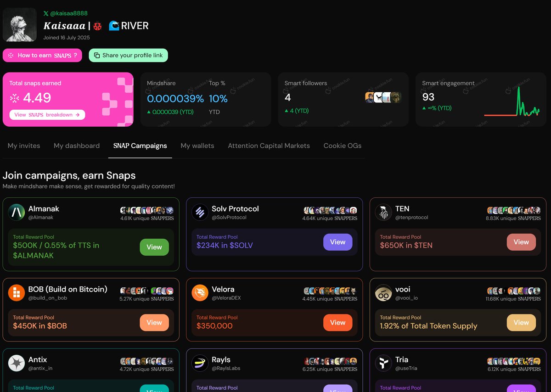This screenshot has height=392, width=551.
Task: View the BOB campaign
Action: pyautogui.click(x=154, y=323)
